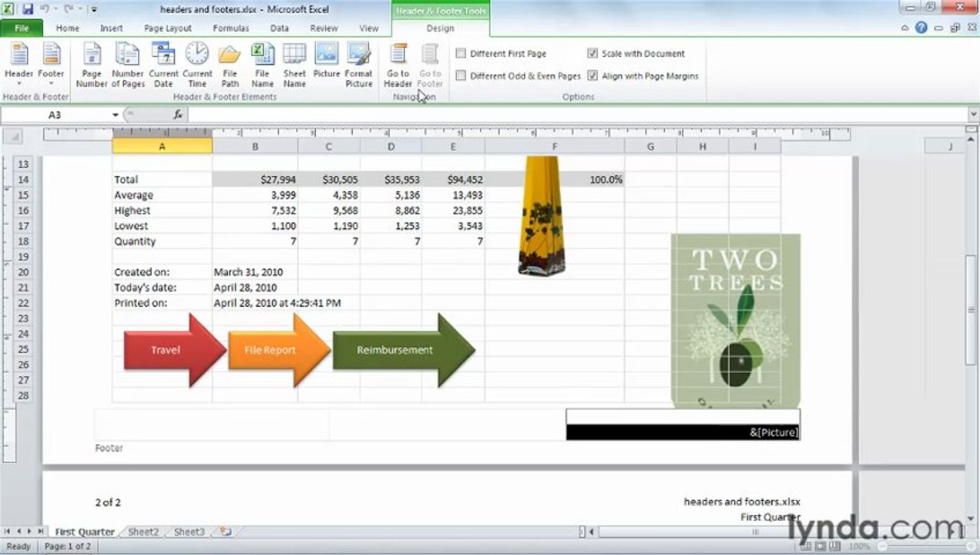980x555 pixels.
Task: Select the Design contextual tab
Action: point(441,28)
